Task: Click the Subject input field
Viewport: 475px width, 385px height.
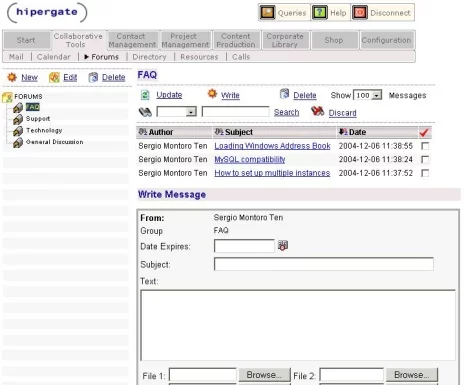Action: (324, 264)
